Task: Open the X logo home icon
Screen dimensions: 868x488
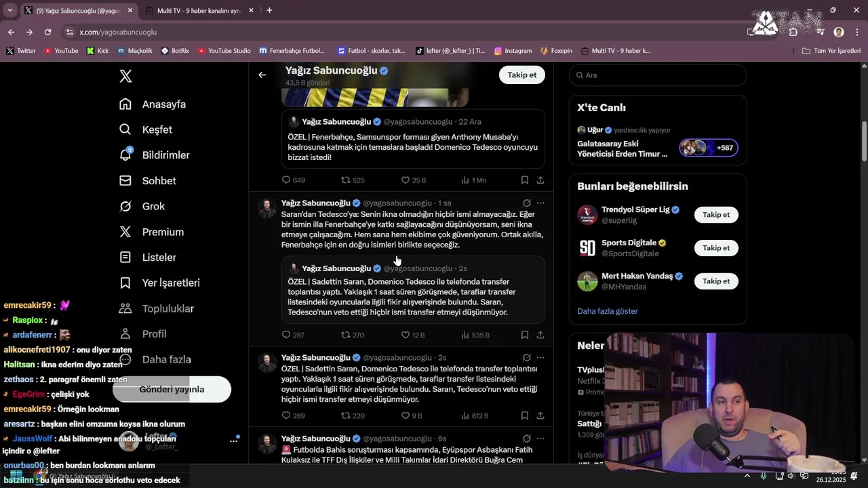Action: click(x=125, y=76)
